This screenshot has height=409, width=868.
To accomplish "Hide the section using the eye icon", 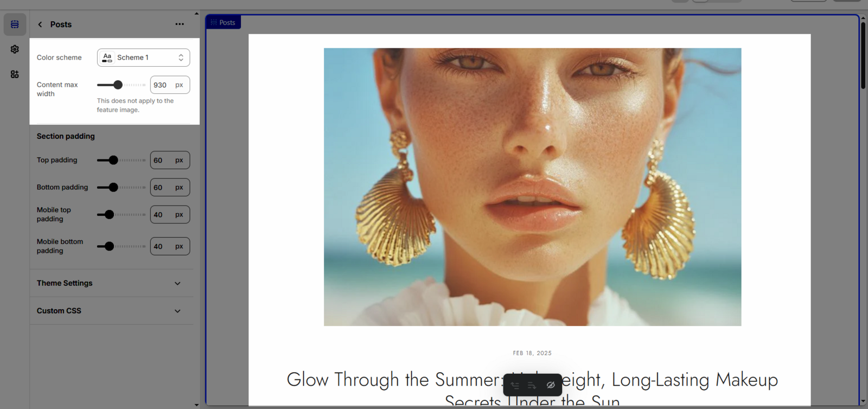I will click(x=550, y=385).
